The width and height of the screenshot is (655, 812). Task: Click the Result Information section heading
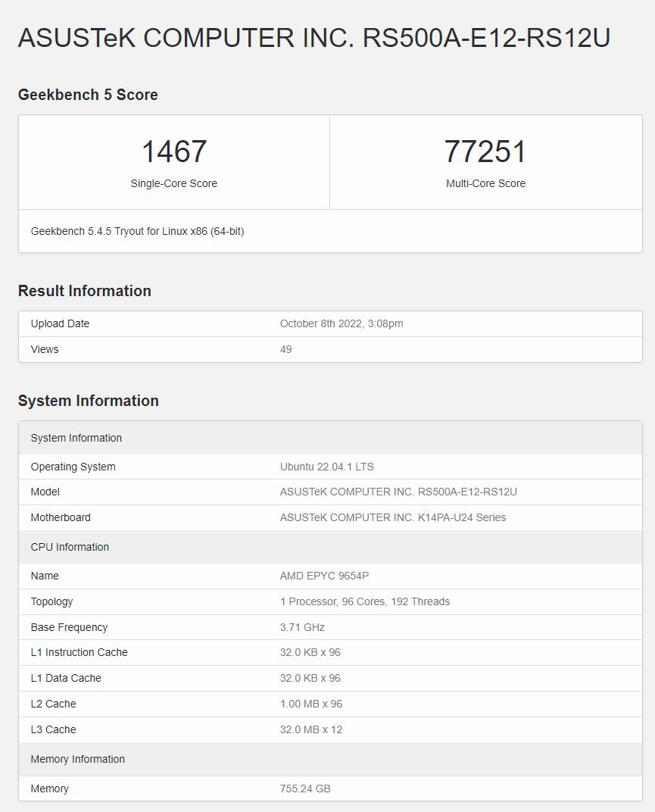coord(85,291)
